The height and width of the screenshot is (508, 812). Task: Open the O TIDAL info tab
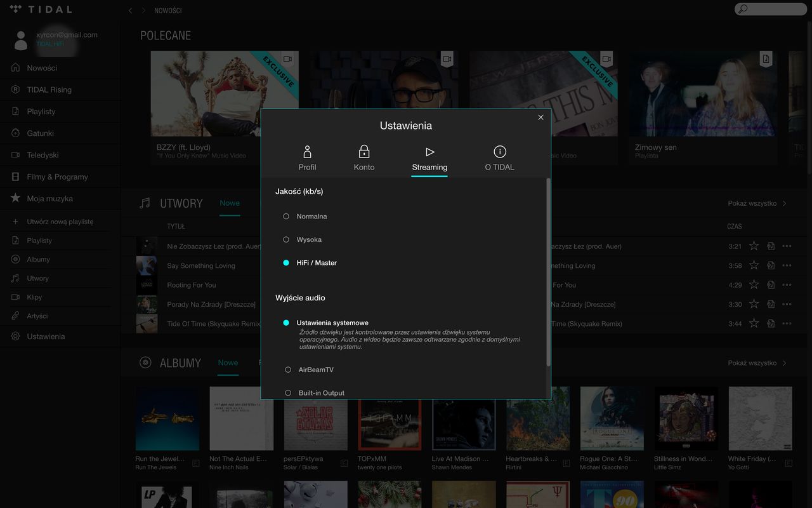click(499, 158)
